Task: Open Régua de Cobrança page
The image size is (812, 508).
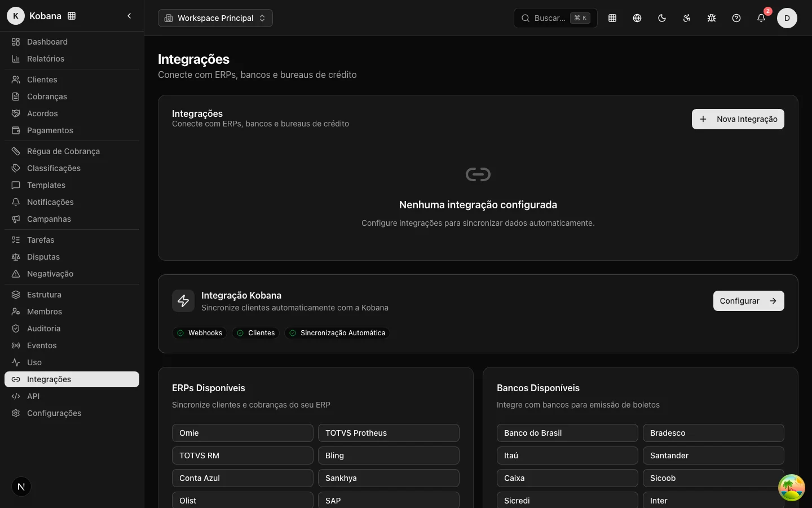Action: [72, 151]
